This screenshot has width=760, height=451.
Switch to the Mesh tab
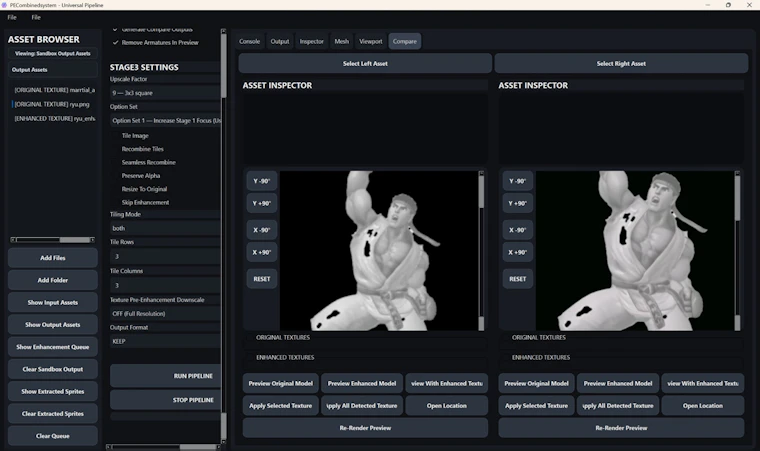coord(342,41)
